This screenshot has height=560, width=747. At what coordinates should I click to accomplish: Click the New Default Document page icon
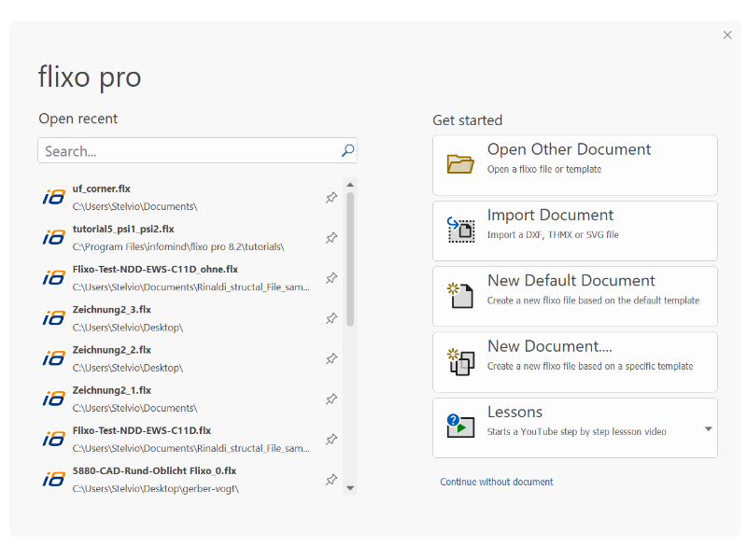click(460, 295)
